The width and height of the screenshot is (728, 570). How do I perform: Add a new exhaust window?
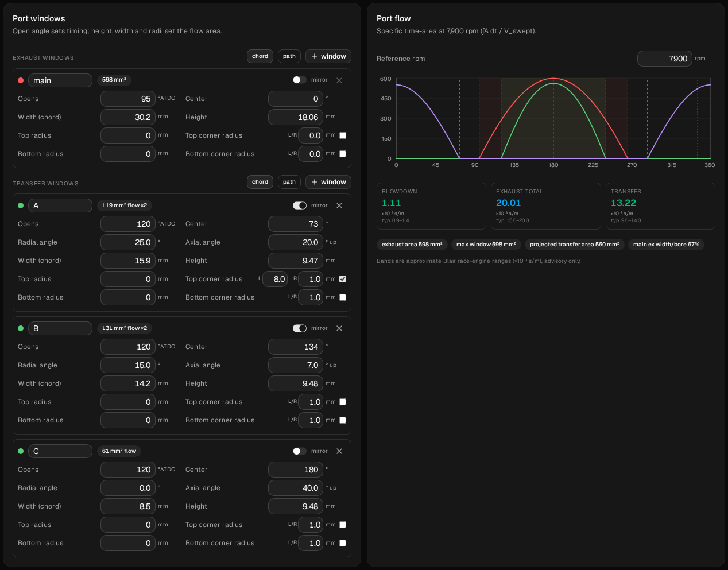[328, 56]
